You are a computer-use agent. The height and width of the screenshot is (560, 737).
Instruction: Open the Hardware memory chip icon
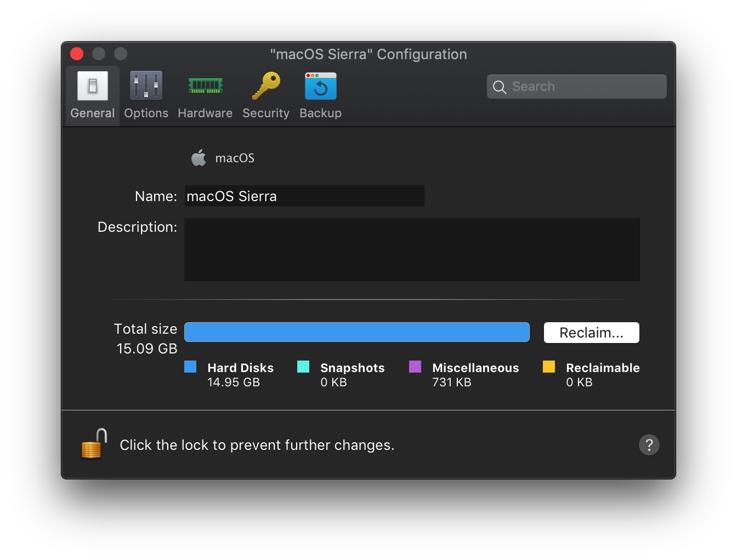coord(205,86)
